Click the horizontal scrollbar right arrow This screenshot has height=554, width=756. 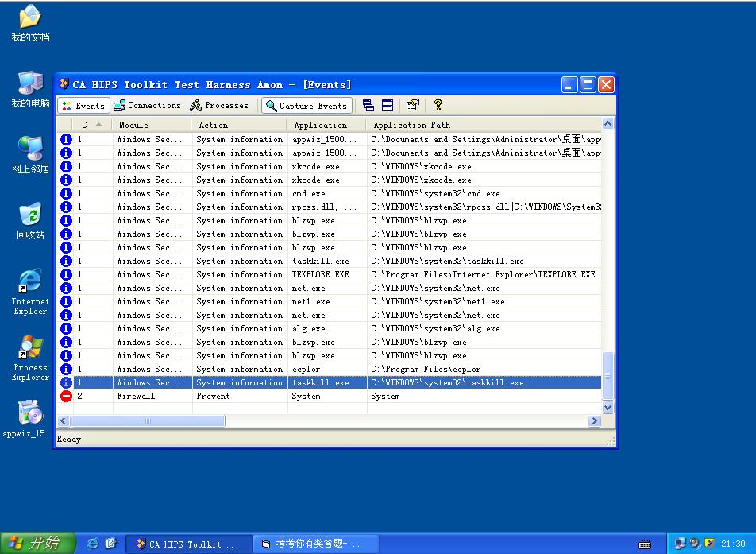click(594, 421)
